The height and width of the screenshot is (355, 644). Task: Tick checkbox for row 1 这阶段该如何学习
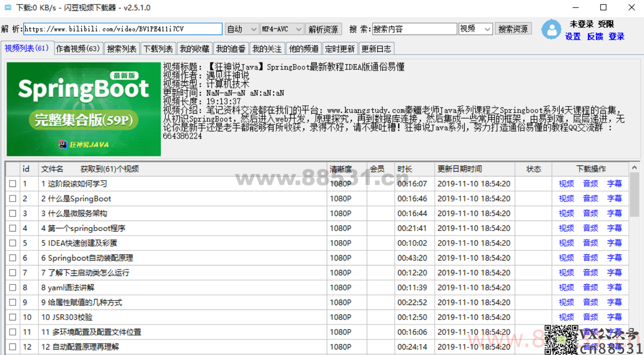(12, 184)
